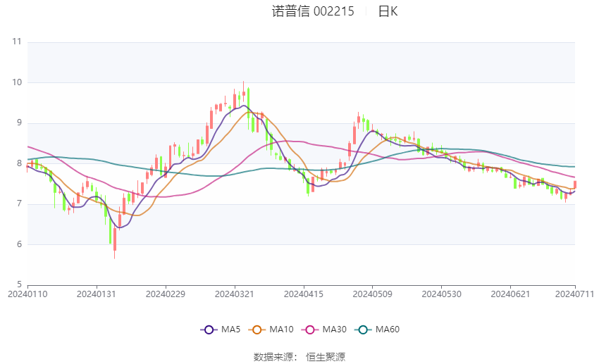Click the y-axis value 11 label

[x=17, y=42]
